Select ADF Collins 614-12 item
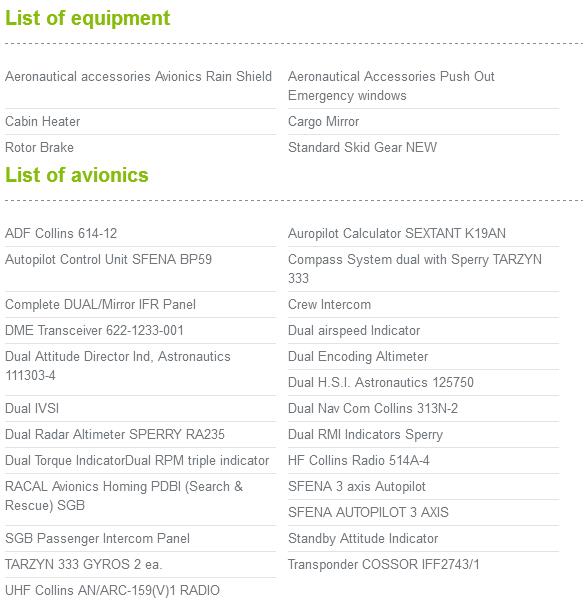The image size is (588, 602). [x=61, y=233]
